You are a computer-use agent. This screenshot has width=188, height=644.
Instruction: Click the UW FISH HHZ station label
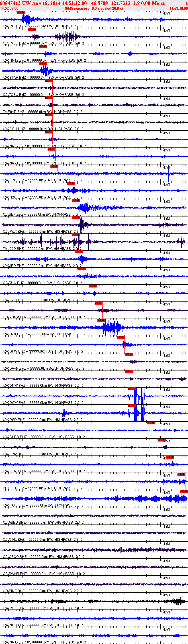click(x=14, y=129)
